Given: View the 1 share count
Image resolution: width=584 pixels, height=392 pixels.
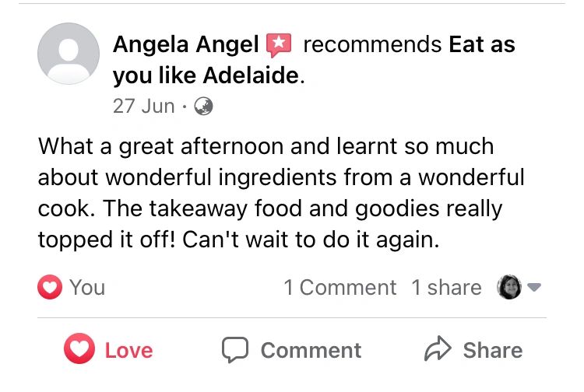Looking at the screenshot, I should (x=446, y=288).
